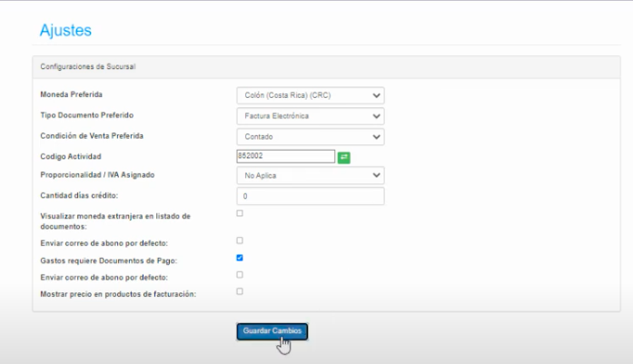This screenshot has width=633, height=364.
Task: Click the Guardar Cambios button
Action: click(x=272, y=331)
